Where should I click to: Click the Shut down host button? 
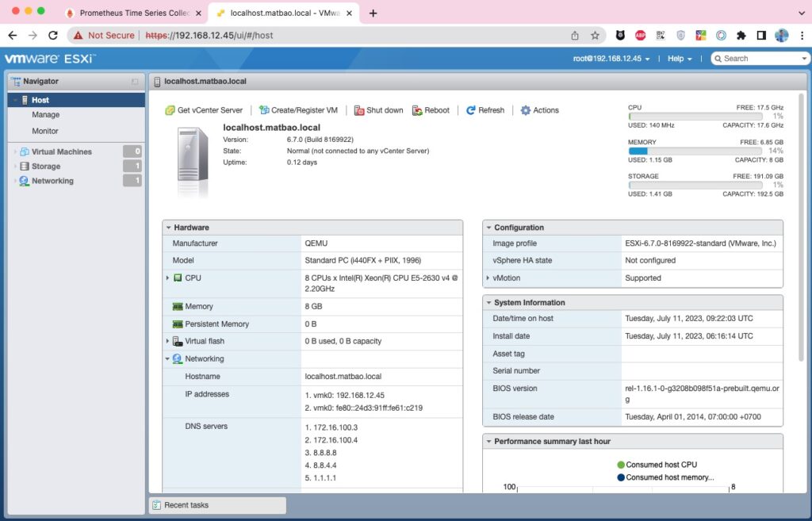pos(378,110)
